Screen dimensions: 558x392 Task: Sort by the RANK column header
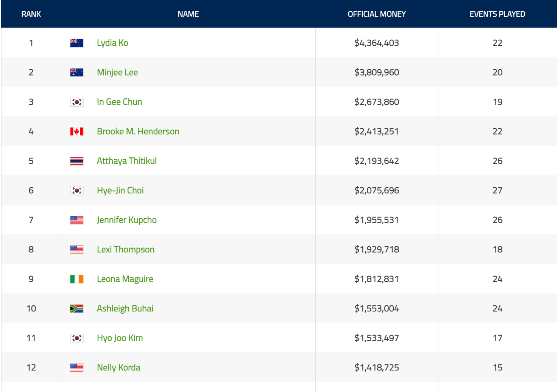[31, 14]
